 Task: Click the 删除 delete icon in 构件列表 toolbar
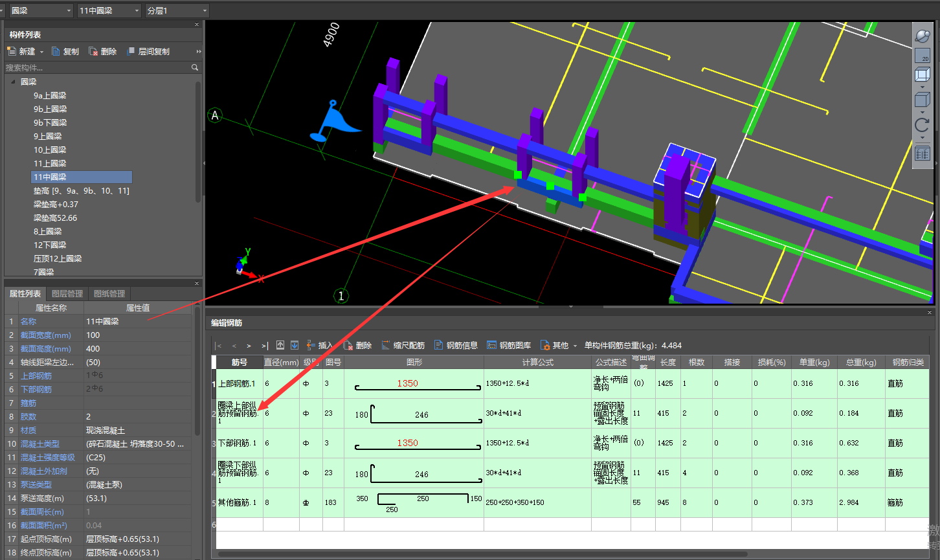(x=93, y=51)
